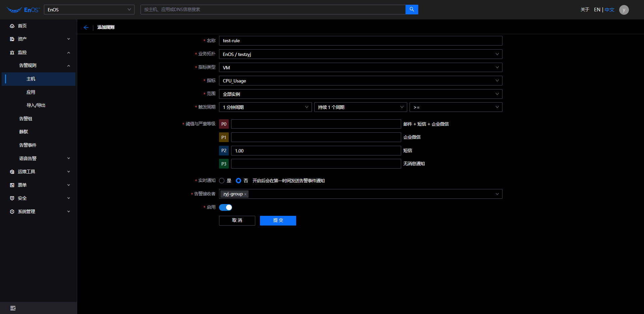The height and width of the screenshot is (314, 644).
Task: Click the search magnifier button
Action: point(412,9)
